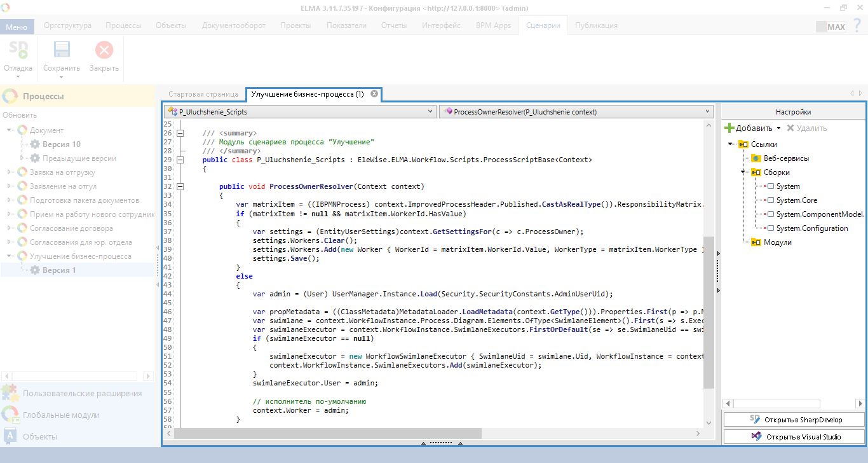Open the P_Uluchshenie_Scripts class dropdown
The height and width of the screenshot is (463, 868).
pos(430,111)
